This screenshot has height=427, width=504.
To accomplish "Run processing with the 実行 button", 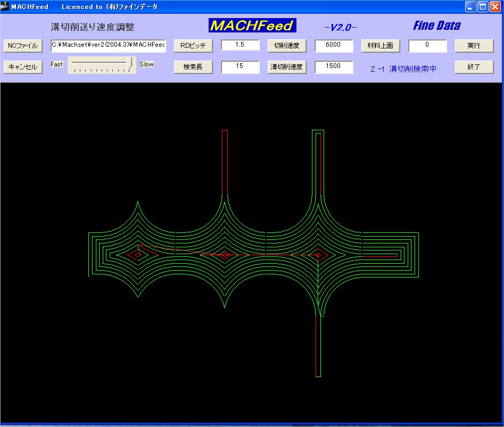I will tap(474, 46).
